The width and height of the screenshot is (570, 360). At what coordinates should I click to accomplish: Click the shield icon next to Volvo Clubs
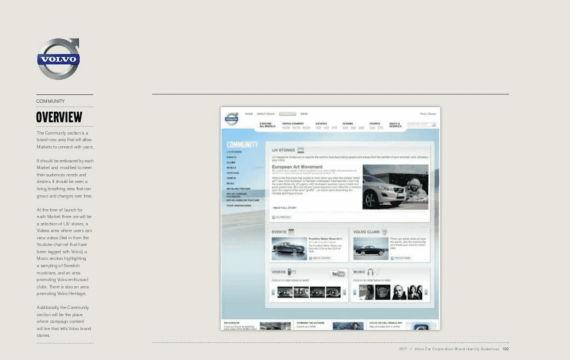click(x=384, y=232)
